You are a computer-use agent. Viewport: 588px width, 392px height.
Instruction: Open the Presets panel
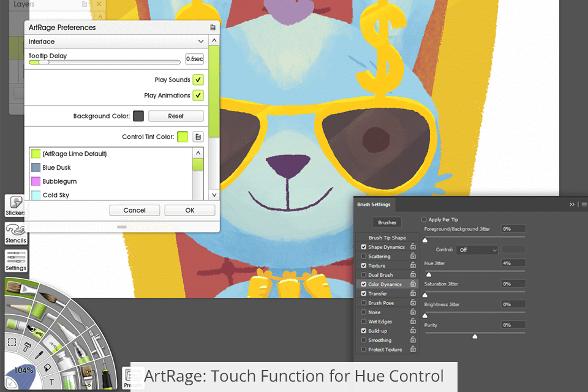coord(132,378)
